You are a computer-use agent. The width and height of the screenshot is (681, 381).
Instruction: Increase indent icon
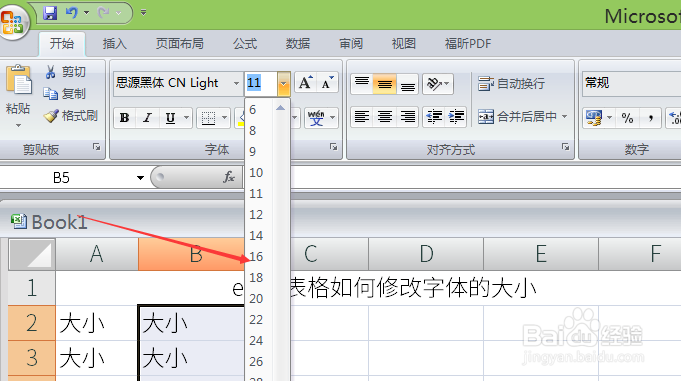tap(456, 117)
